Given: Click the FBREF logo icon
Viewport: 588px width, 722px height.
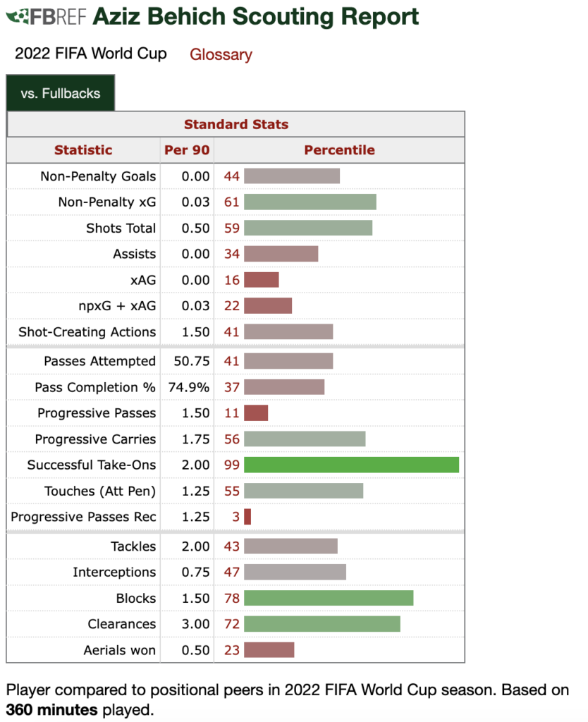Looking at the screenshot, I should 49,16.
